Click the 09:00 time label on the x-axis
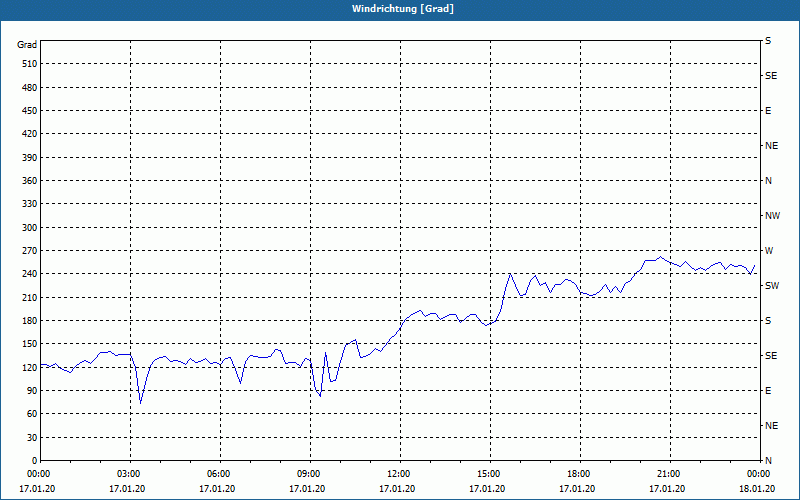The width and height of the screenshot is (800, 500). [307, 474]
